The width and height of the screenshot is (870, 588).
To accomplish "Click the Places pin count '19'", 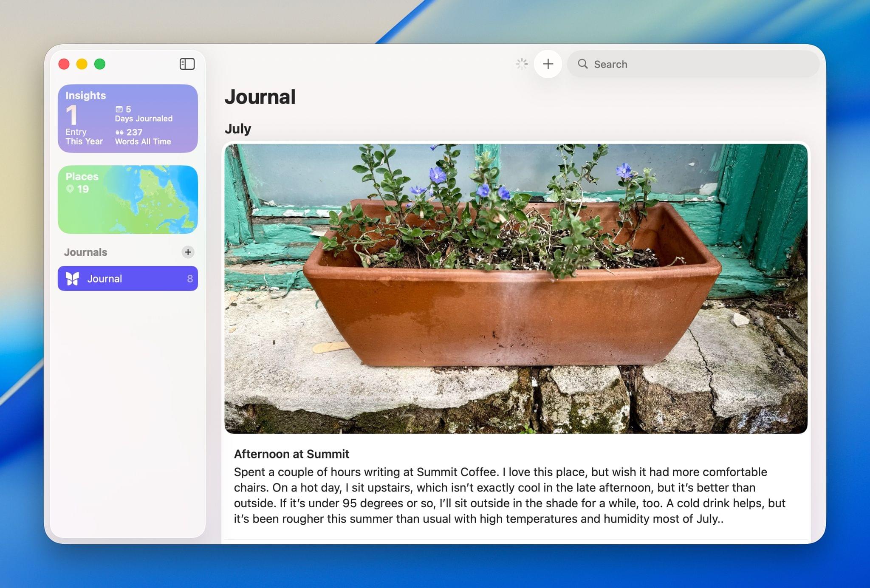I will [x=78, y=189].
